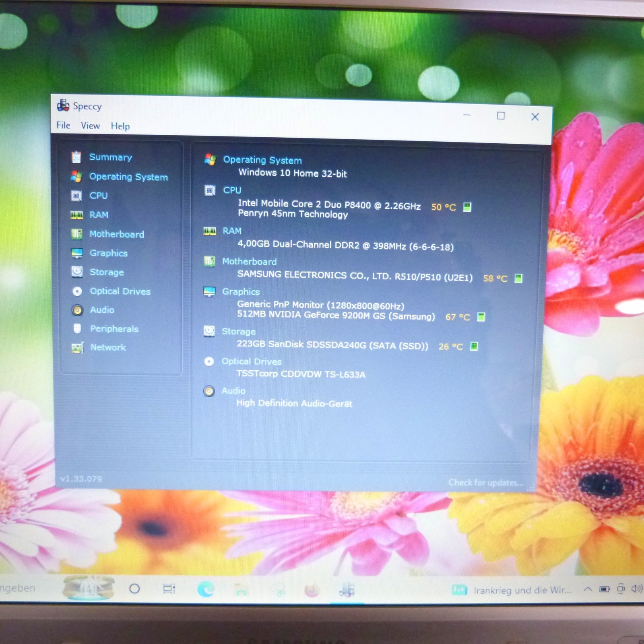
Task: Click the CPU temperature graph icon next to 50 °C
Action: pos(467,207)
